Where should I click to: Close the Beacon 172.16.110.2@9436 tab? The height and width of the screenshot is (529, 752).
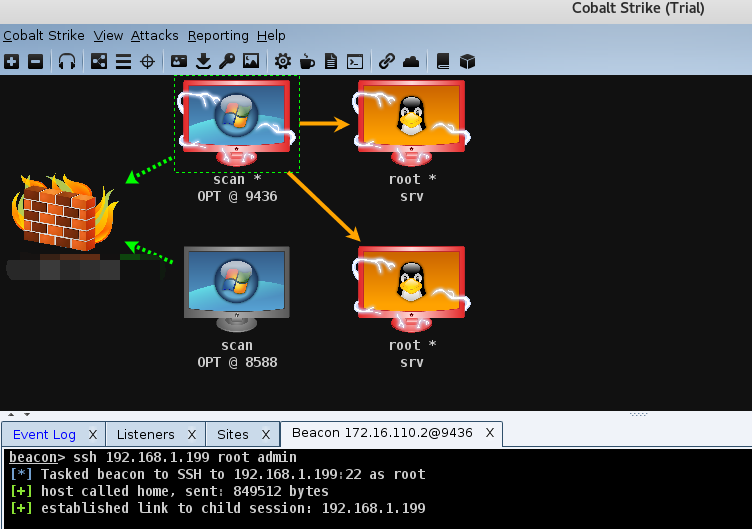(490, 433)
